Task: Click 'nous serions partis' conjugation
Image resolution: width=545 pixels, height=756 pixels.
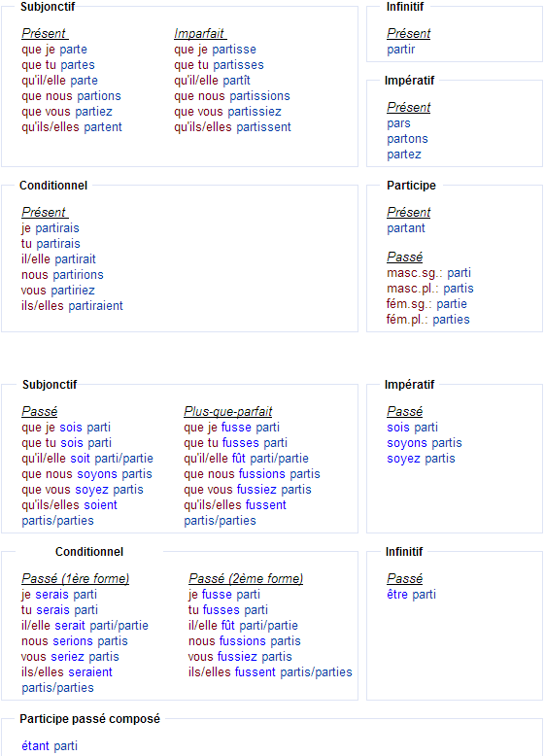Action: click(74, 641)
